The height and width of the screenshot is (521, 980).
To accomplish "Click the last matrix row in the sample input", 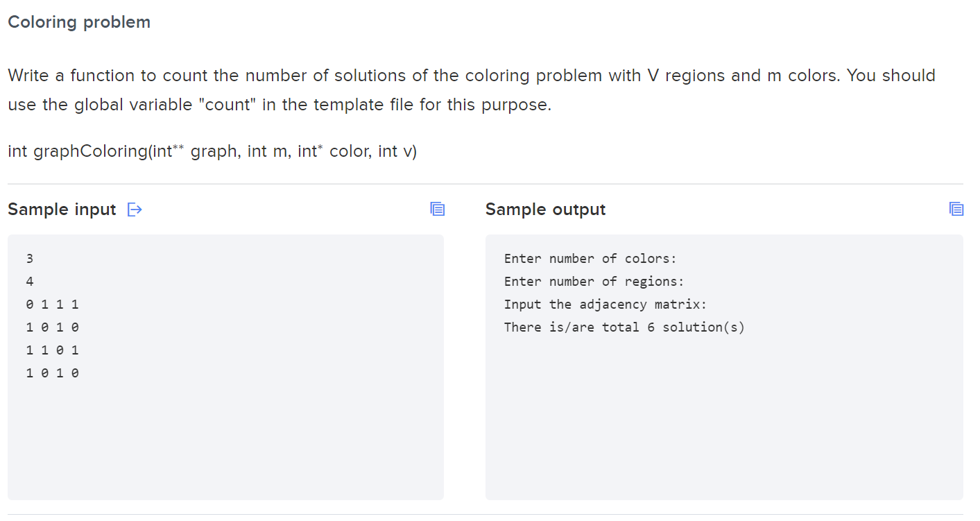I will pos(53,373).
